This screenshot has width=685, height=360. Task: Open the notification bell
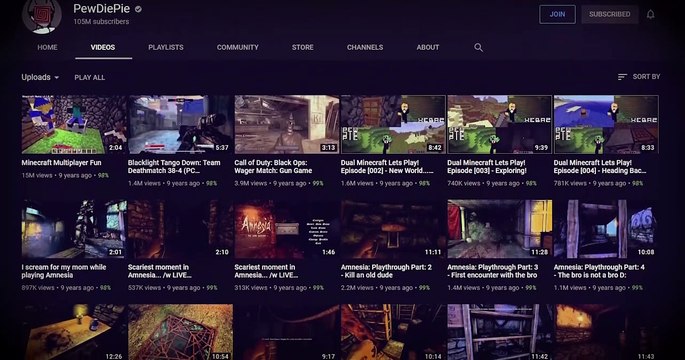tap(650, 14)
